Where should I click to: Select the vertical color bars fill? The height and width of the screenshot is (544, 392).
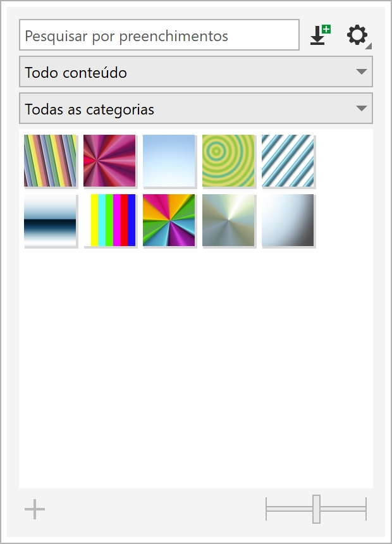click(111, 220)
